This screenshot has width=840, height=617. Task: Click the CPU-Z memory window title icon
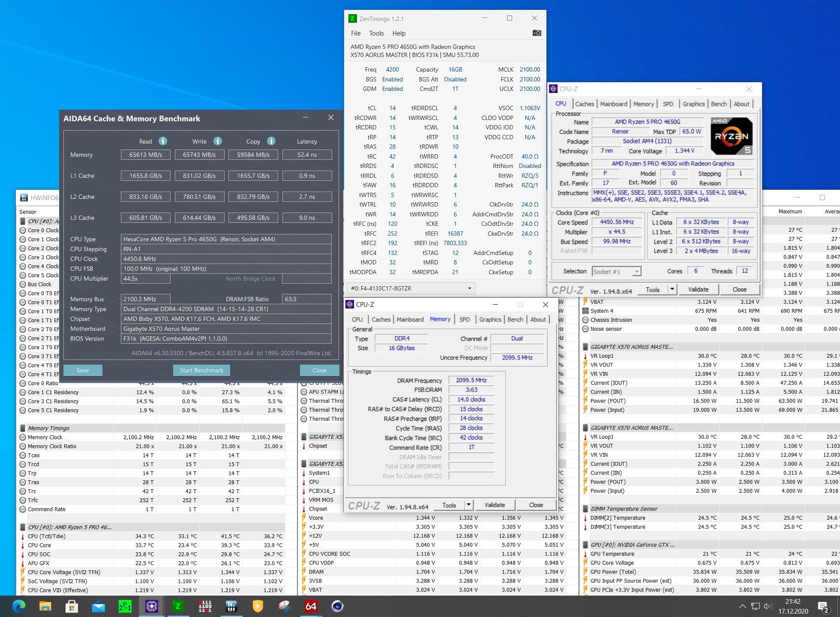coord(350,304)
